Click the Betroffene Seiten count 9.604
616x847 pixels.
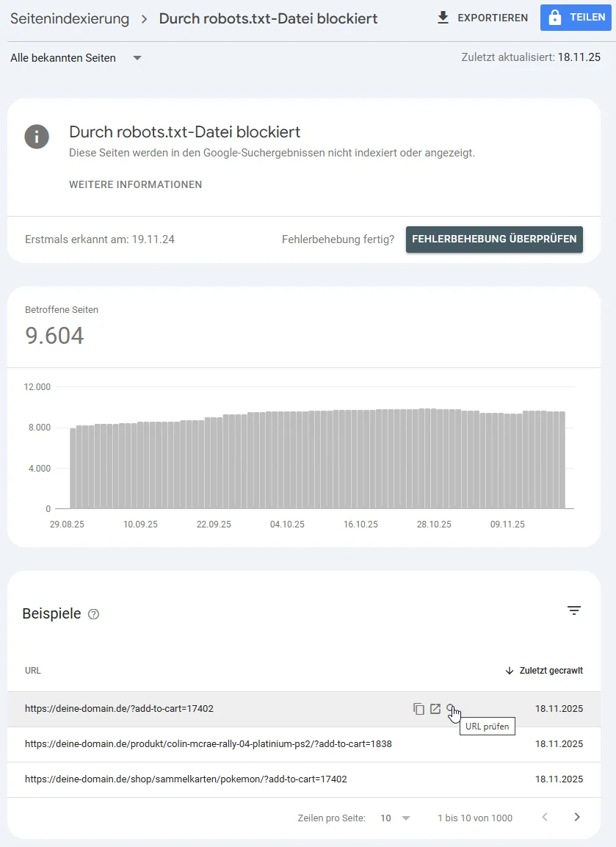pos(54,335)
